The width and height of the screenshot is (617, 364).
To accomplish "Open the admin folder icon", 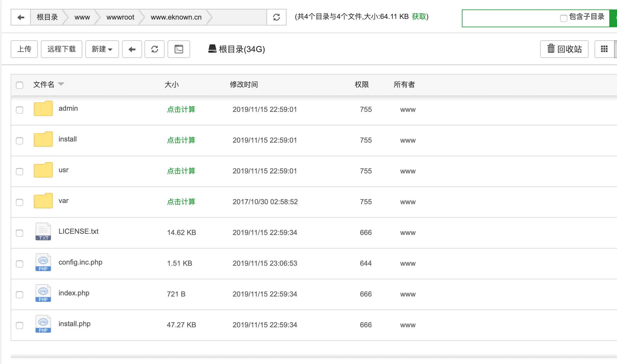I will point(43,108).
